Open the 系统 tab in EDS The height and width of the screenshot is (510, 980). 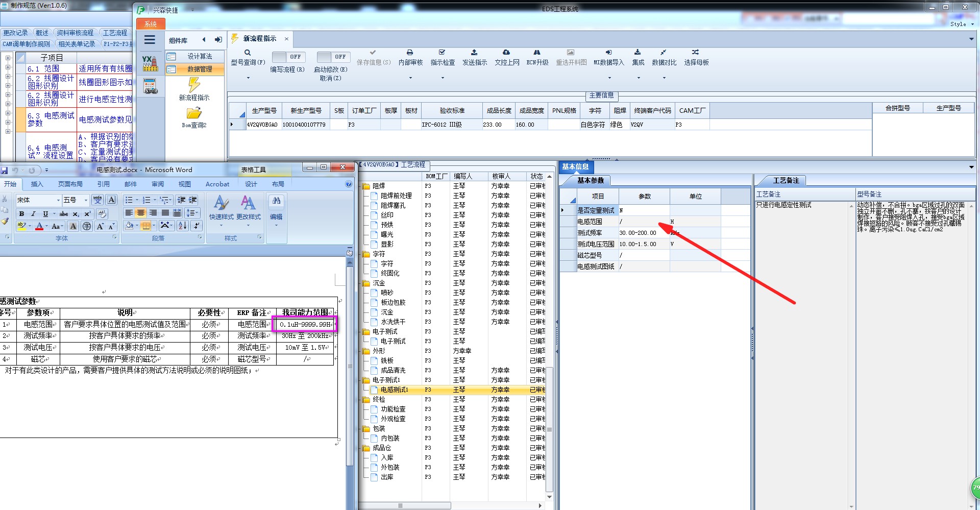pos(151,24)
